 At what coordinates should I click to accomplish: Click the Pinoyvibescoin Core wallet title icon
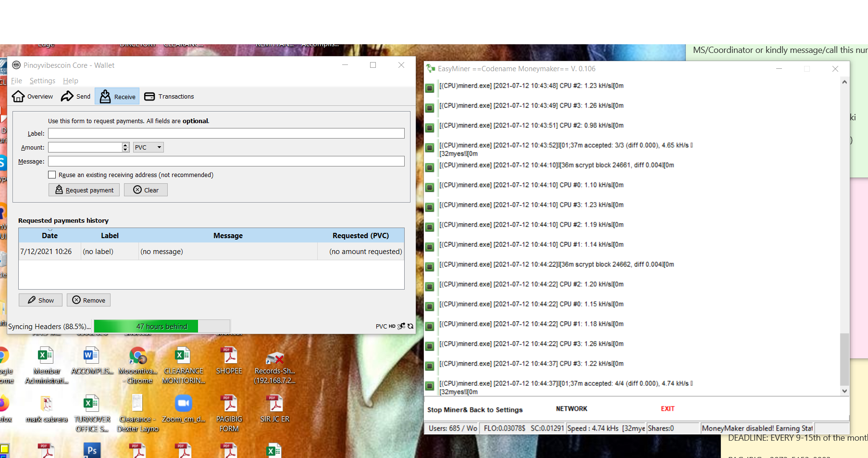click(x=16, y=65)
